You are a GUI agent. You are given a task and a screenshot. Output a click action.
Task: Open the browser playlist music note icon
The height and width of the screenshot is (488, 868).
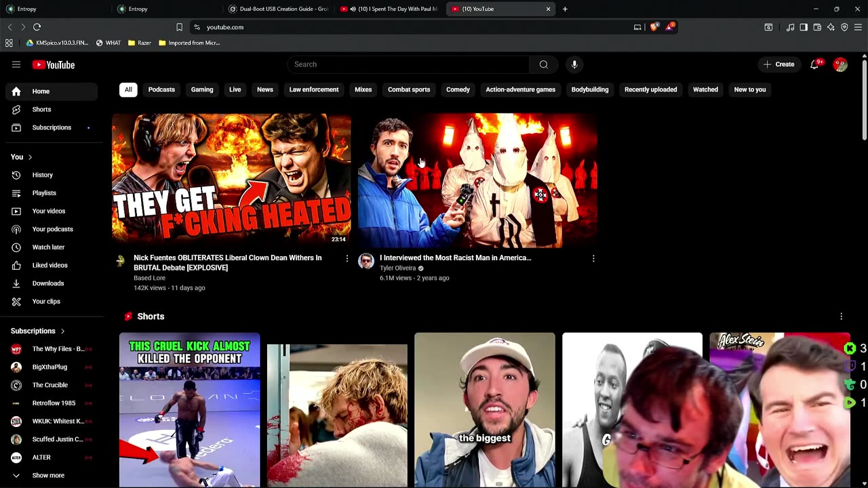click(x=790, y=27)
